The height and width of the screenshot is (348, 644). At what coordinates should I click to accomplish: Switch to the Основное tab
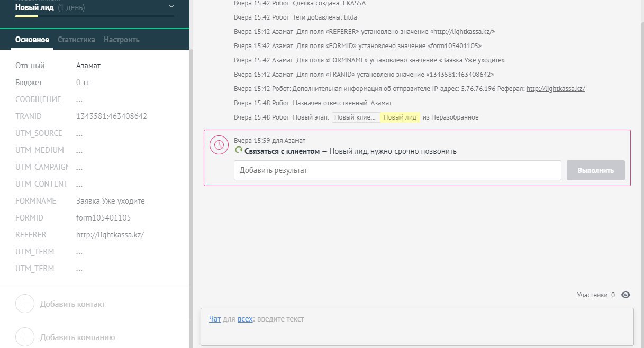(x=32, y=40)
